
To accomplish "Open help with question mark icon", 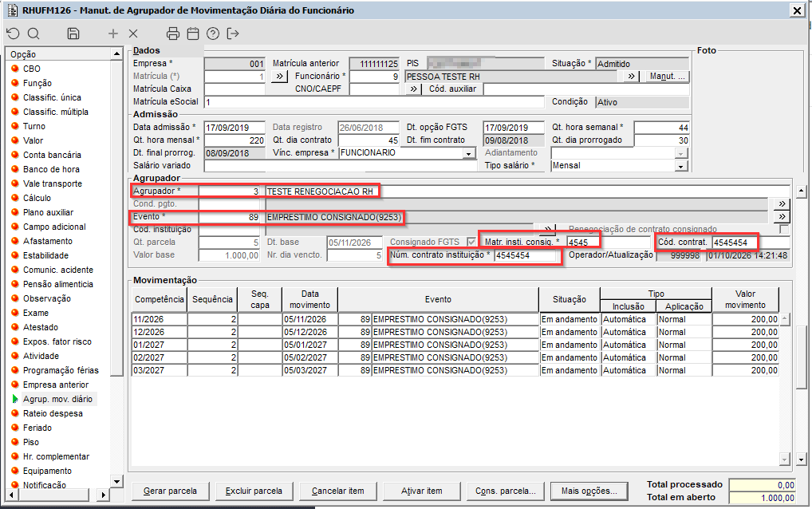I will (213, 34).
